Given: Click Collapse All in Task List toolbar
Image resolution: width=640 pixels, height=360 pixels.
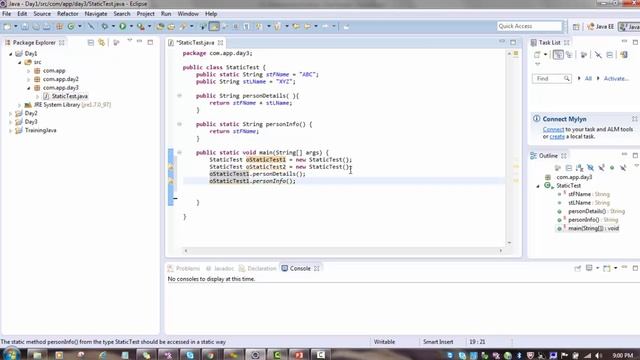Looking at the screenshot, I should click(x=609, y=55).
